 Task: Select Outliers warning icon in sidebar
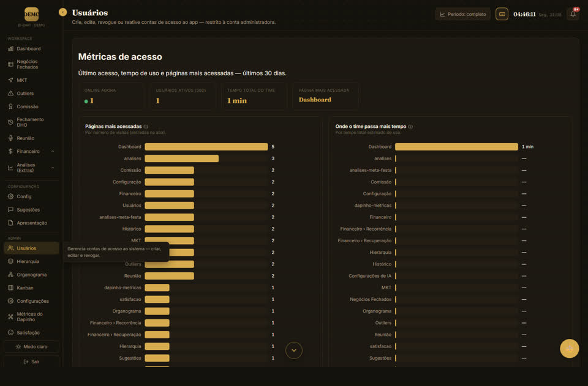point(10,93)
